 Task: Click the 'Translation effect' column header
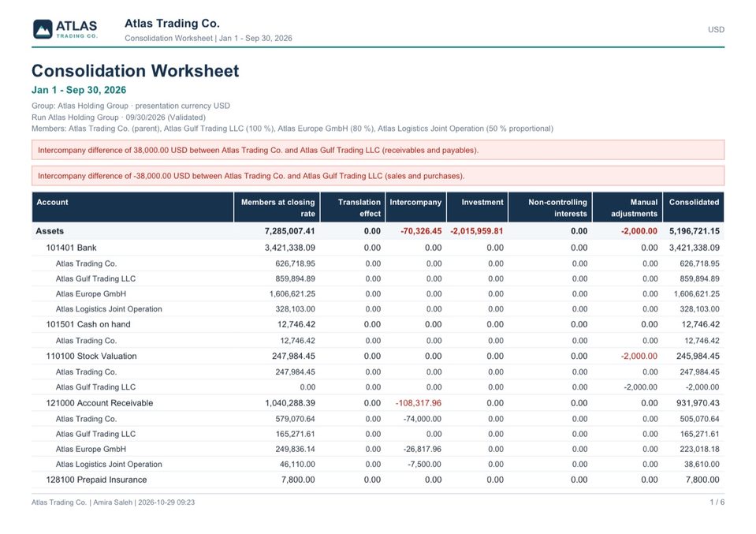352,207
